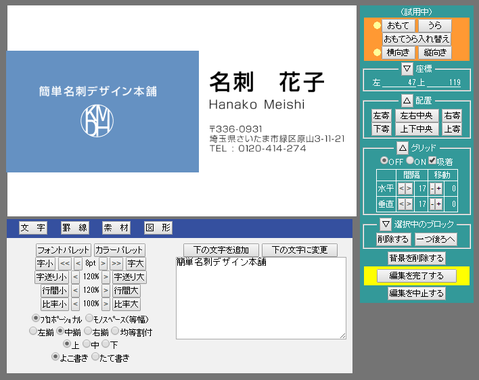479x380 pixels.
Task: Toggle the グリッド section triangle
Action: [402, 148]
